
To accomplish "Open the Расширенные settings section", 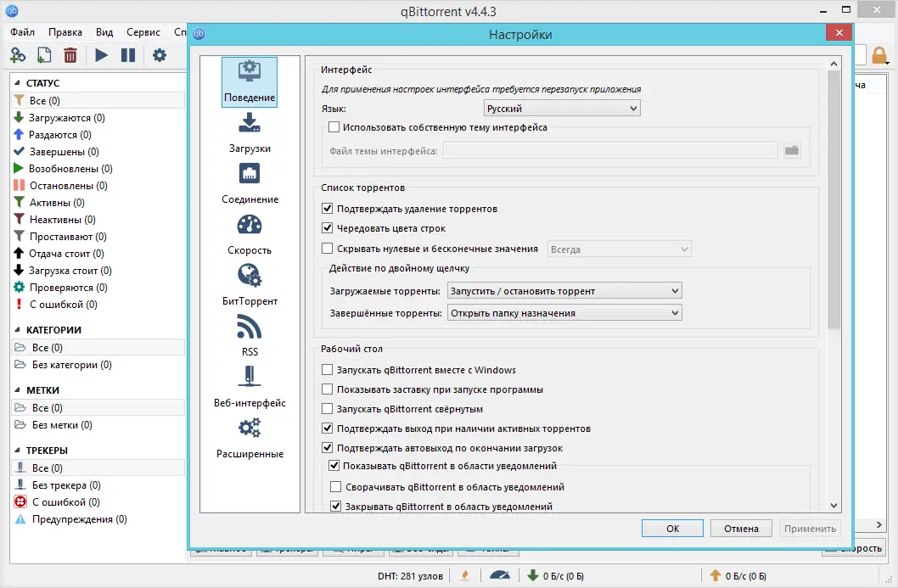I will click(250, 438).
